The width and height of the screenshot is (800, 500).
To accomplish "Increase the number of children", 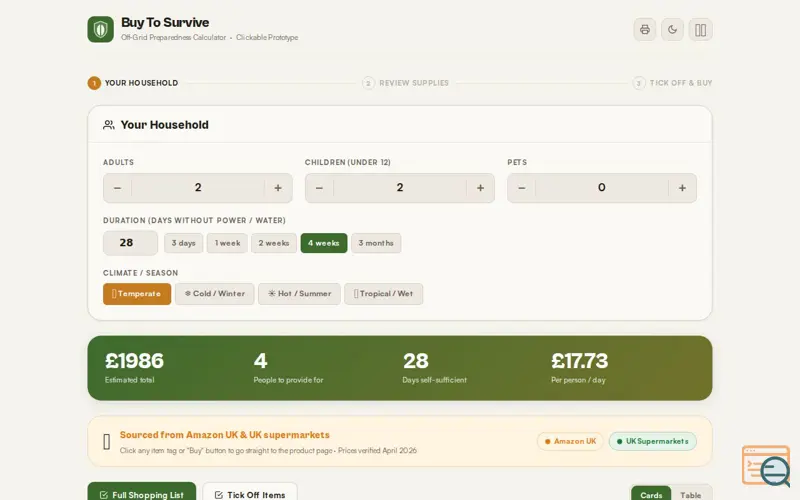I will pyautogui.click(x=480, y=188).
